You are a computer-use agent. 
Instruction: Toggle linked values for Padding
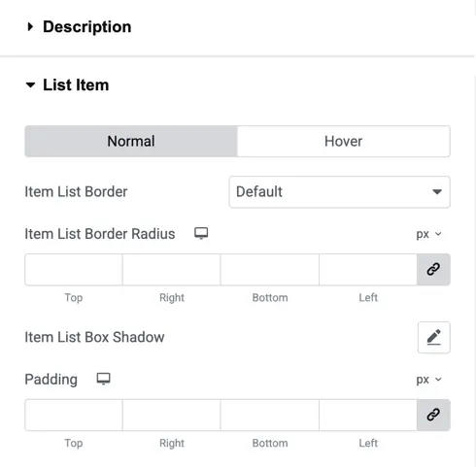(433, 415)
